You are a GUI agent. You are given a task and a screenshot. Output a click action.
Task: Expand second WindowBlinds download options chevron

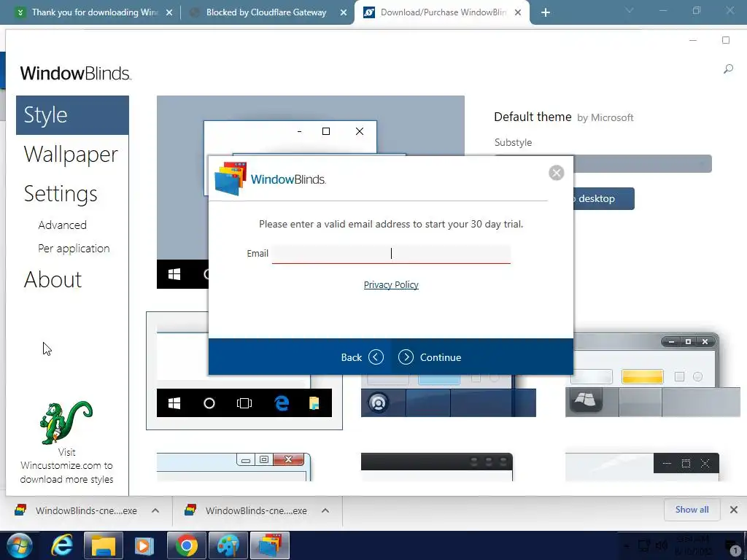point(325,510)
